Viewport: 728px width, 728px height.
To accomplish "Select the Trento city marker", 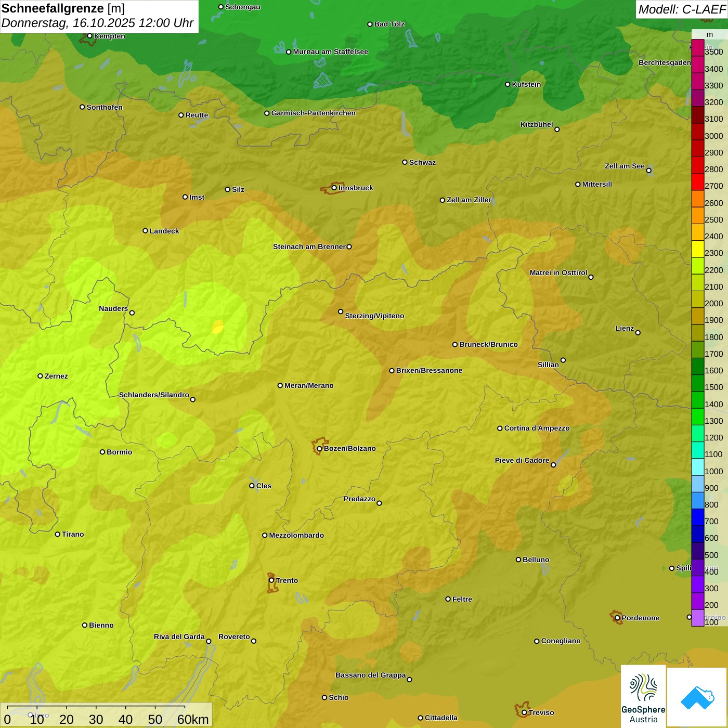I will (x=271, y=580).
